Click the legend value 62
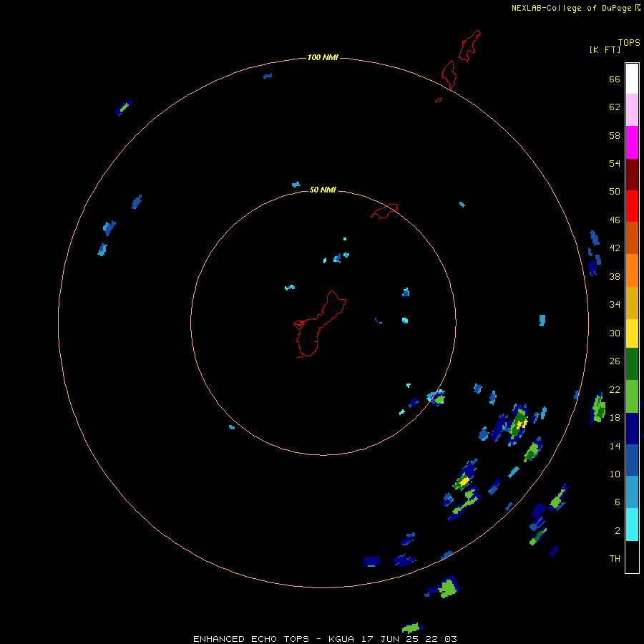 click(615, 107)
